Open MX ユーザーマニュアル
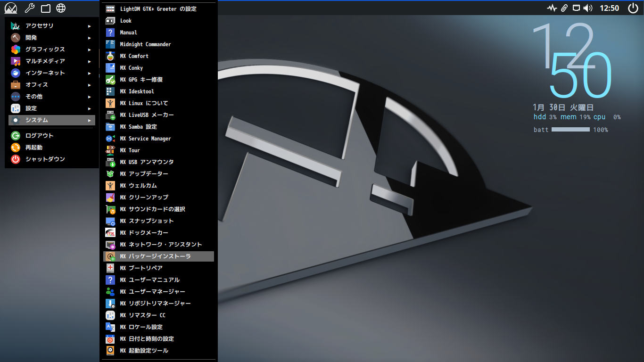This screenshot has width=644, height=362. 158,280
